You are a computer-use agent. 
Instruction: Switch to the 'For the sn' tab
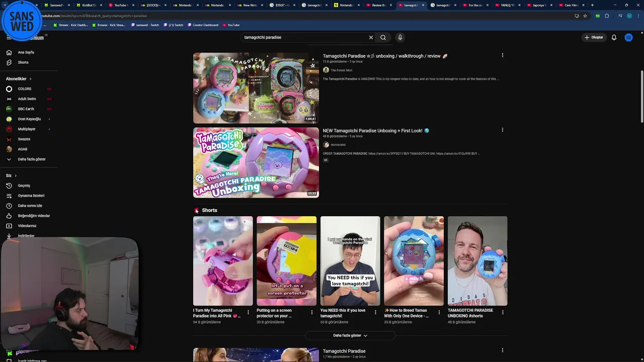(x=476, y=5)
